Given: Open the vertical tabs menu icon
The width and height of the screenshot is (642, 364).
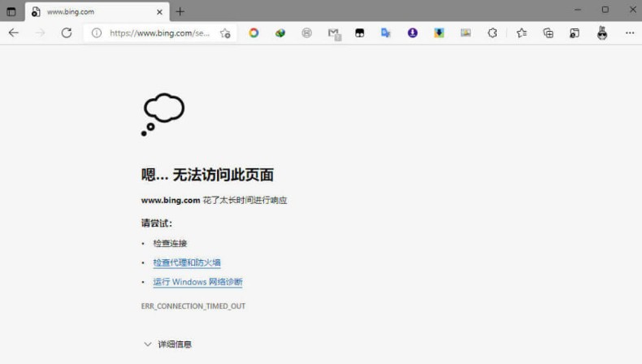Looking at the screenshot, I should pyautogui.click(x=11, y=12).
